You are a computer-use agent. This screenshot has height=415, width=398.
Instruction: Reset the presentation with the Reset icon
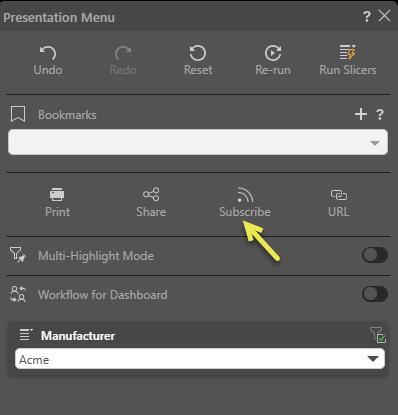(x=198, y=53)
